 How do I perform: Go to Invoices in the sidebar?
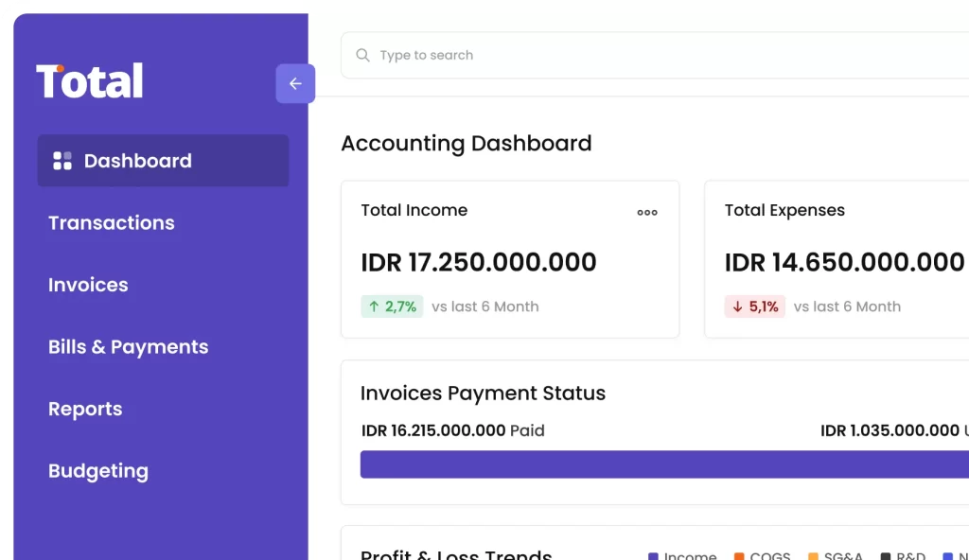(88, 285)
